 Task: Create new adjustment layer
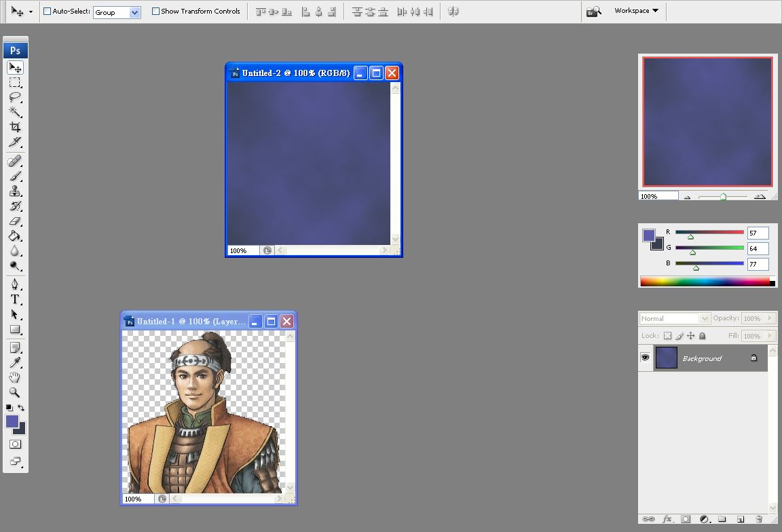point(704,519)
